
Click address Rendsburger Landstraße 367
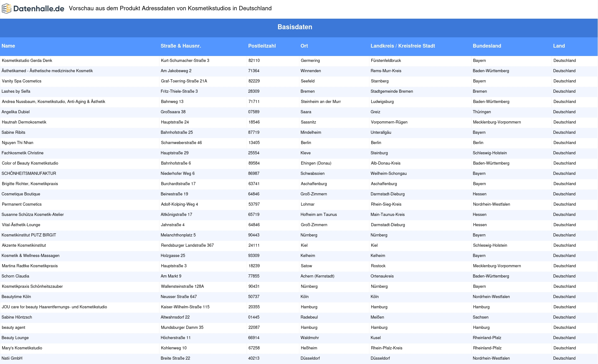187,245
